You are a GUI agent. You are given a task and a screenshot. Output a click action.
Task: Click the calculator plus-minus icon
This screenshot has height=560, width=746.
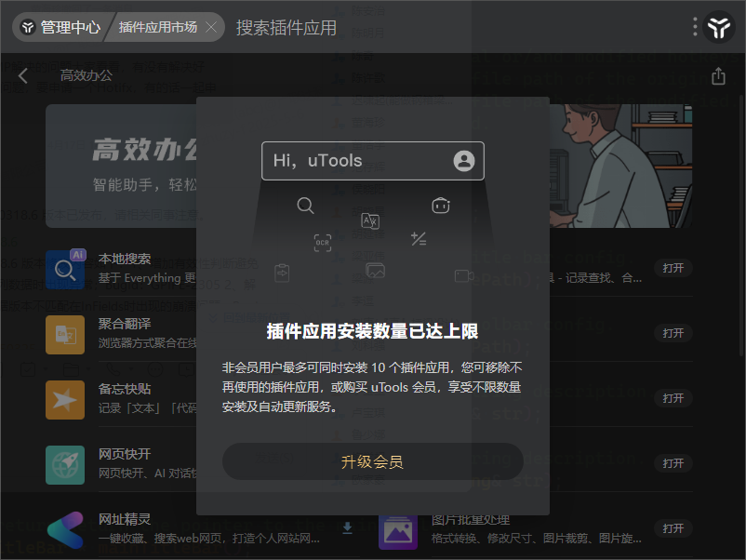(419, 238)
